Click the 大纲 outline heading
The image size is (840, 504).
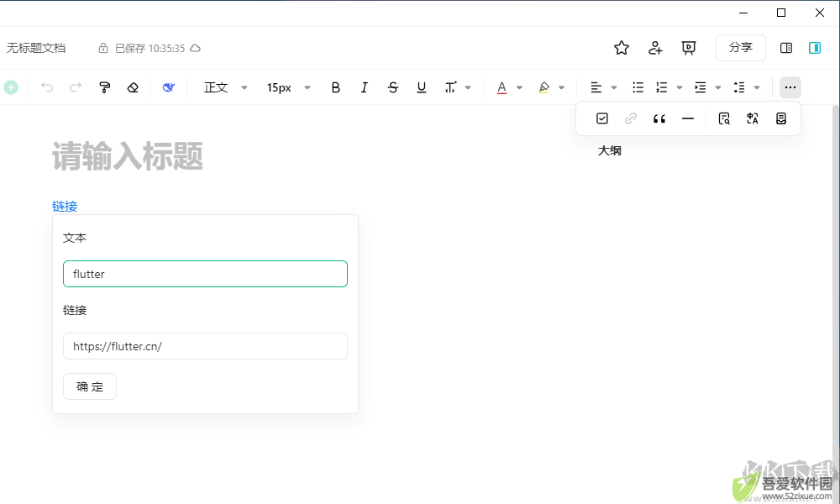(610, 150)
